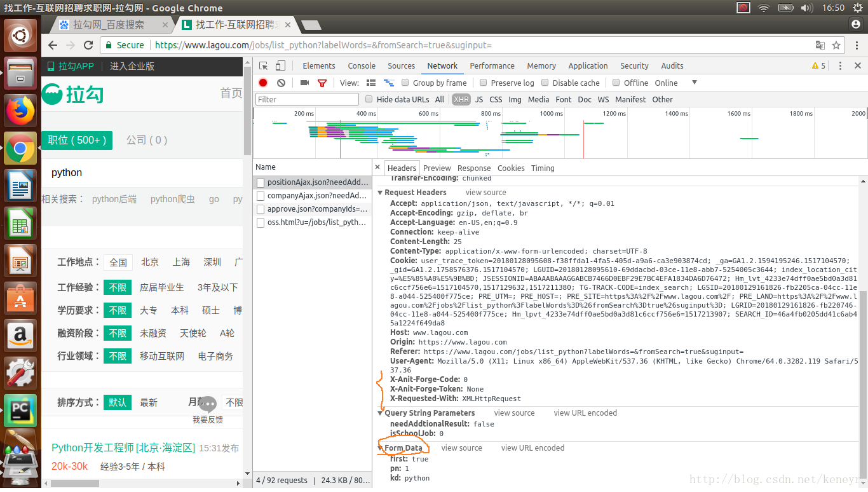Open Ubuntu Software Center launcher icon
The width and height of the screenshot is (868, 492).
[x=21, y=298]
